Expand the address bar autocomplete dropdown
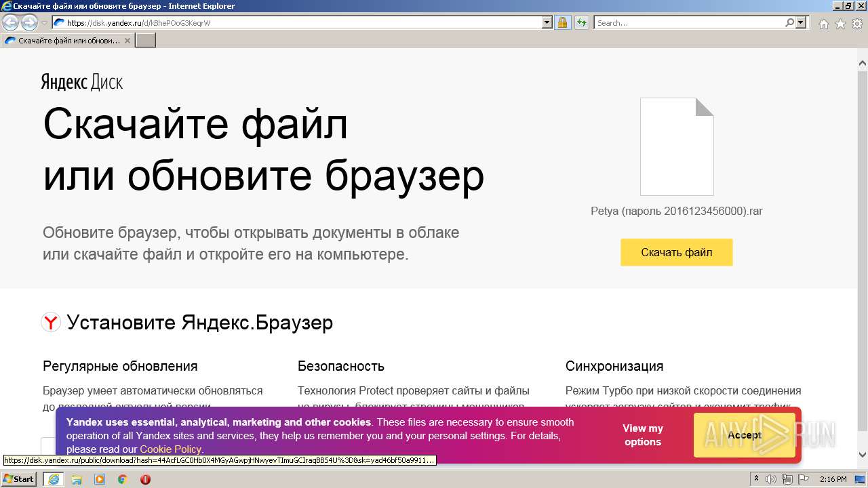The width and height of the screenshot is (868, 488). pos(547,22)
